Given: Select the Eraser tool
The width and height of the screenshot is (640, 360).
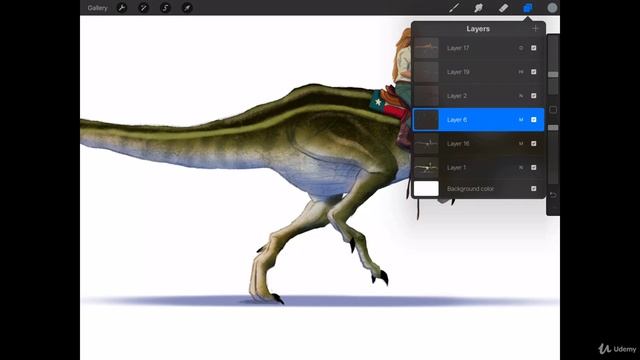Looking at the screenshot, I should click(x=503, y=8).
